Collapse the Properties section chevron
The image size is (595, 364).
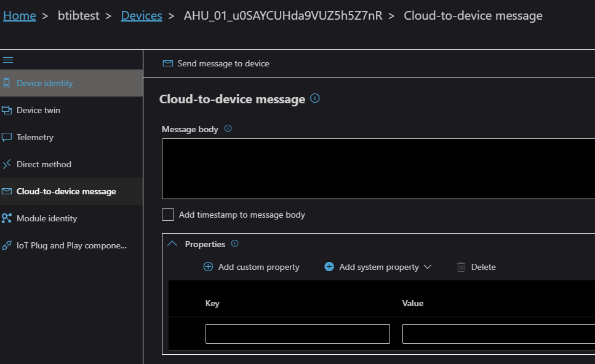(172, 244)
